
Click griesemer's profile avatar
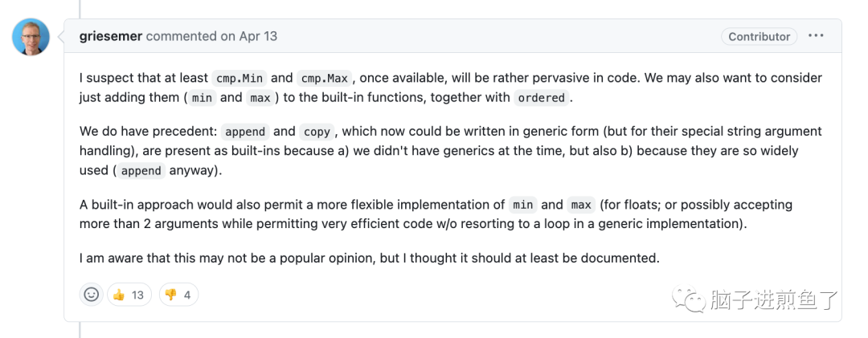[x=31, y=37]
